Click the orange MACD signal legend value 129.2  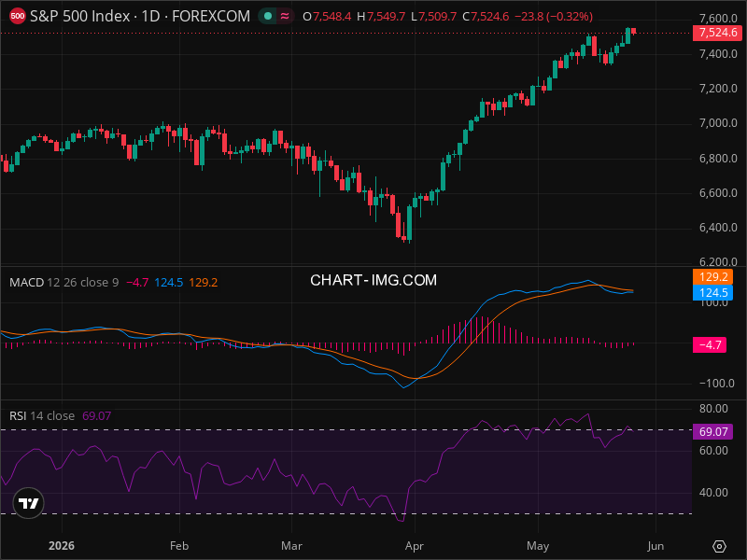(x=204, y=283)
